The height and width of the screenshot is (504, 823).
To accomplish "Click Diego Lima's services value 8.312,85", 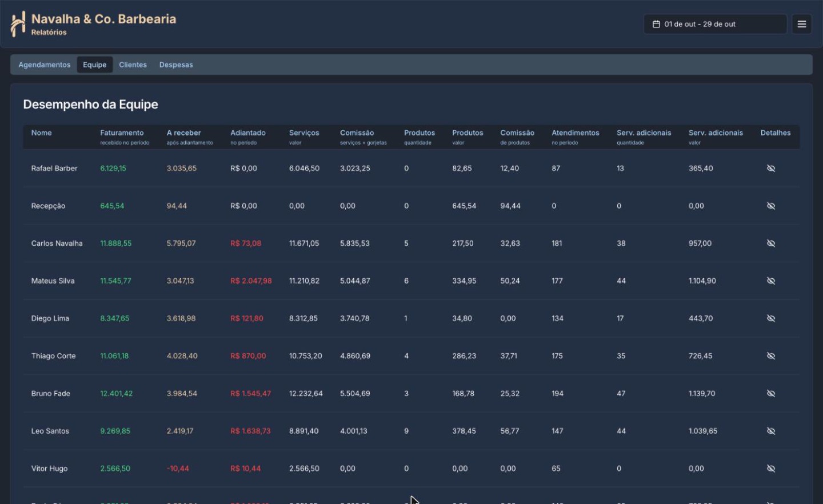I will coord(303,318).
